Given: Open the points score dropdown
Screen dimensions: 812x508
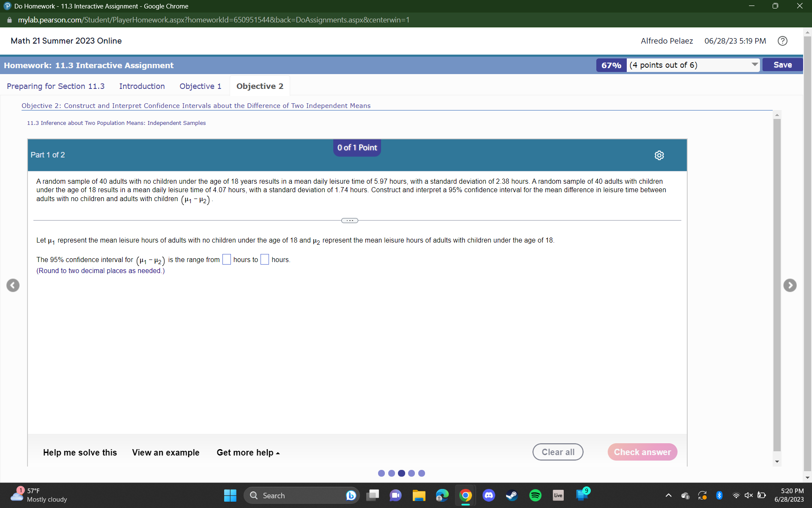Looking at the screenshot, I should tap(754, 65).
